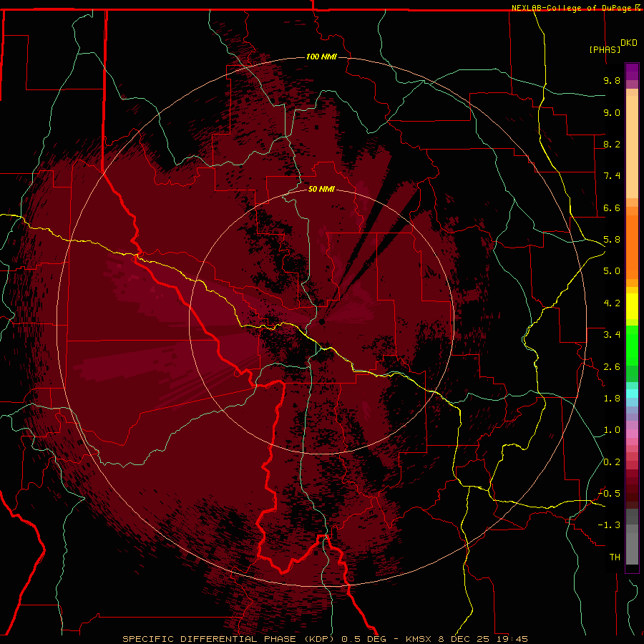Click the 0.5 DEG elevation text
Viewport: 644px width, 644px height.
click(x=364, y=639)
